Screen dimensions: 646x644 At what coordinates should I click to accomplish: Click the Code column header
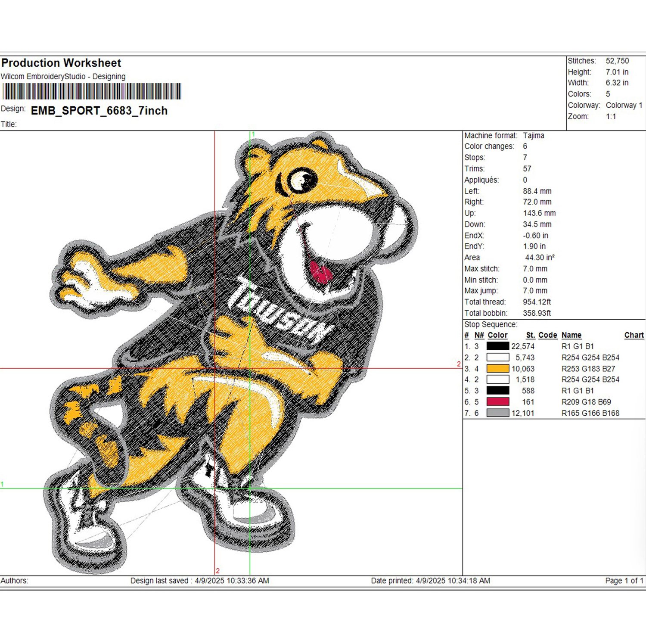548,335
